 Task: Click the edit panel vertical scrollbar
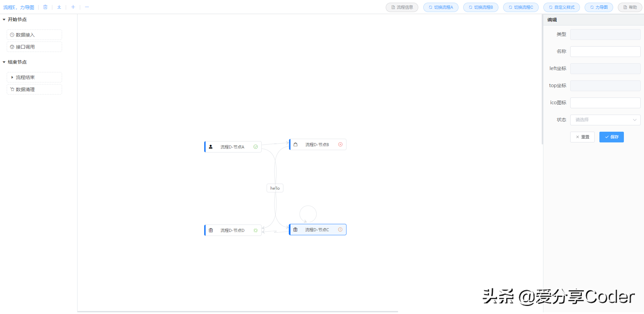tap(542, 79)
